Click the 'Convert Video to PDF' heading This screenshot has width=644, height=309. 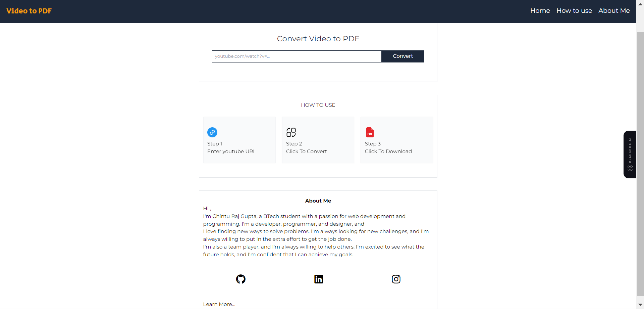(318, 39)
